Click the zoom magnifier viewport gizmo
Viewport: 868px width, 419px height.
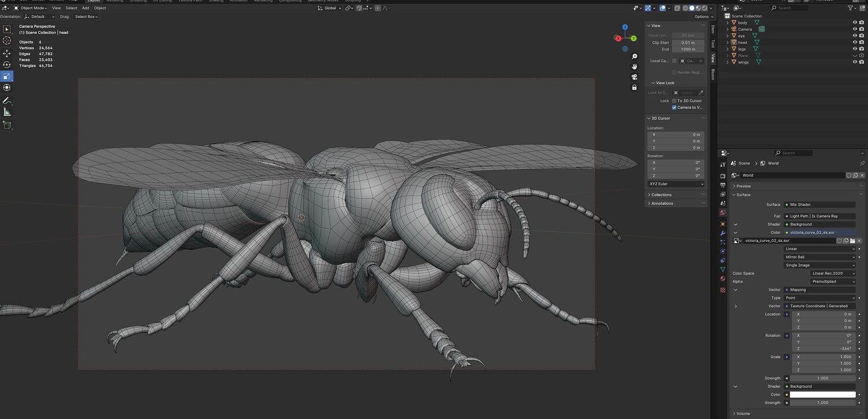tap(634, 57)
